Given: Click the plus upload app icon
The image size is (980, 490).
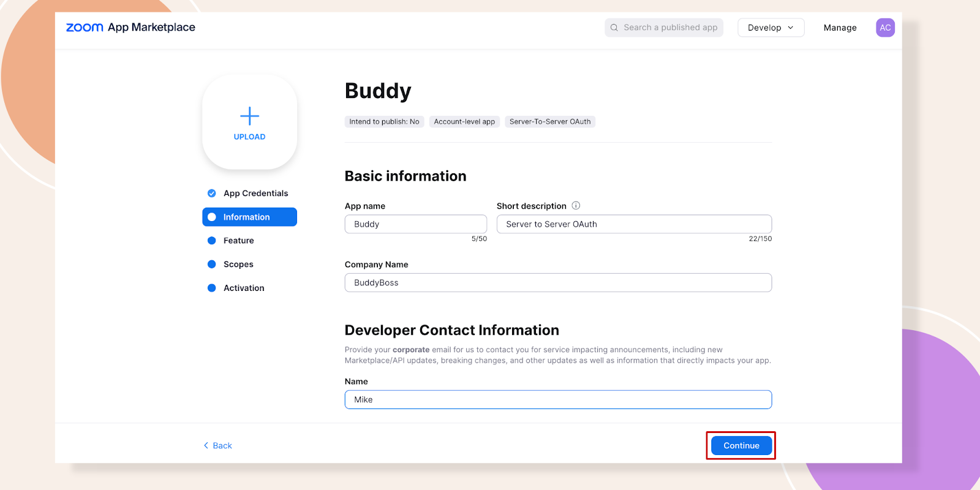Looking at the screenshot, I should tap(249, 116).
